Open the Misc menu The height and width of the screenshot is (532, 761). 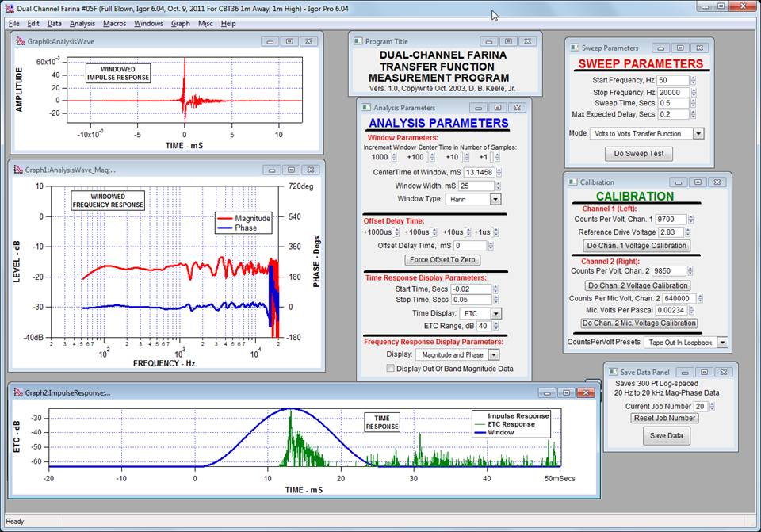click(x=205, y=23)
